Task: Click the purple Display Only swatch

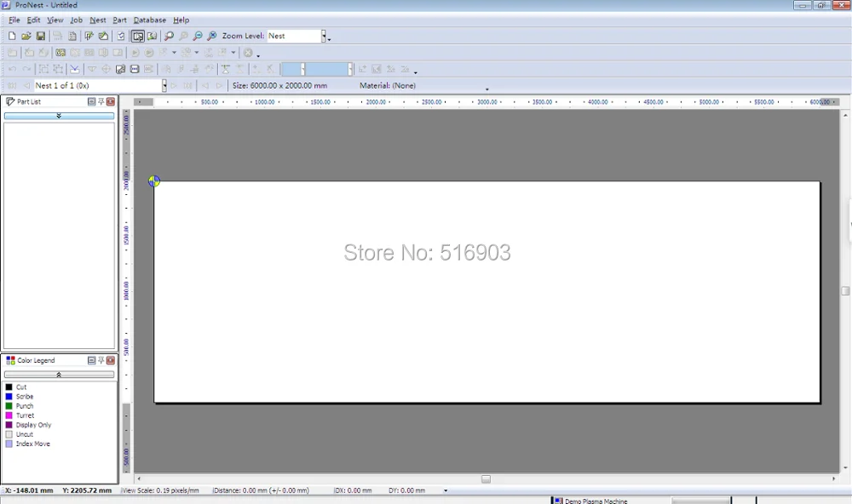Action: point(9,425)
